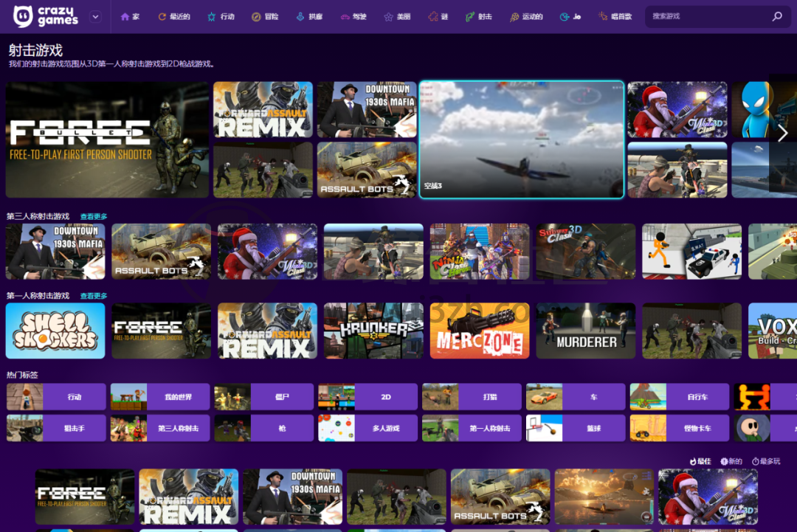Open MercZone in first-person row
The width and height of the screenshot is (797, 532).
click(480, 331)
